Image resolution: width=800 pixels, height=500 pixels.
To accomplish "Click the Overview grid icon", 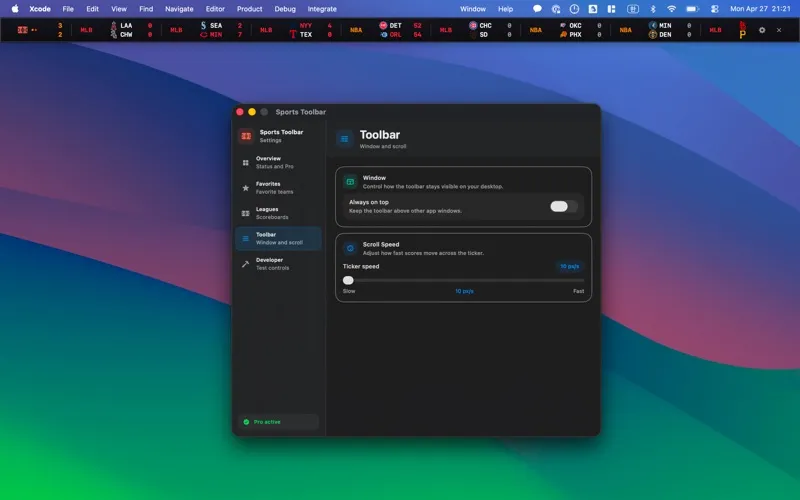I will click(245, 163).
